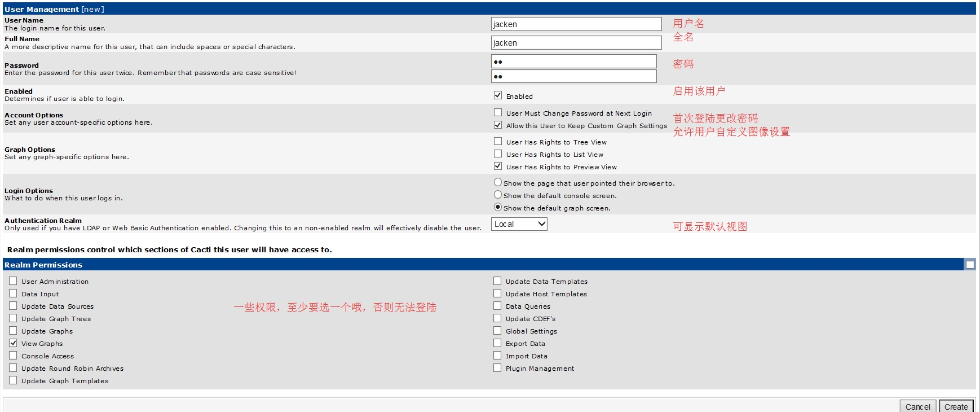
Task: Check User Administration permission
Action: pos(13,280)
